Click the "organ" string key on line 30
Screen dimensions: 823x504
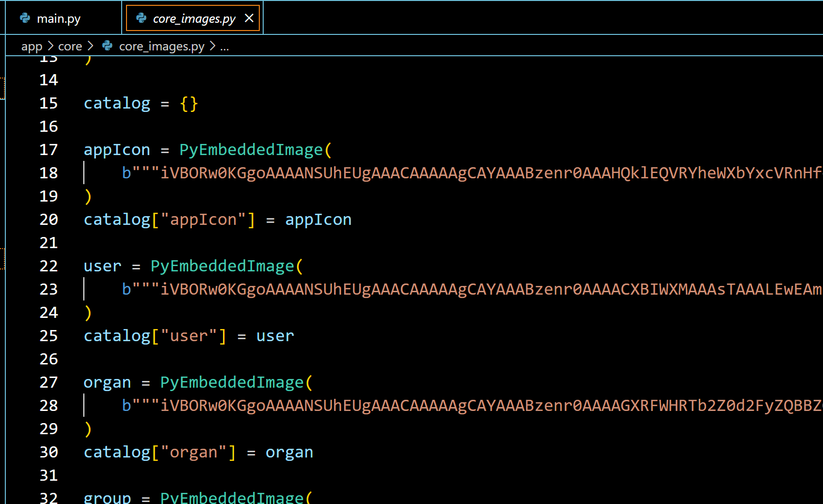193,452
